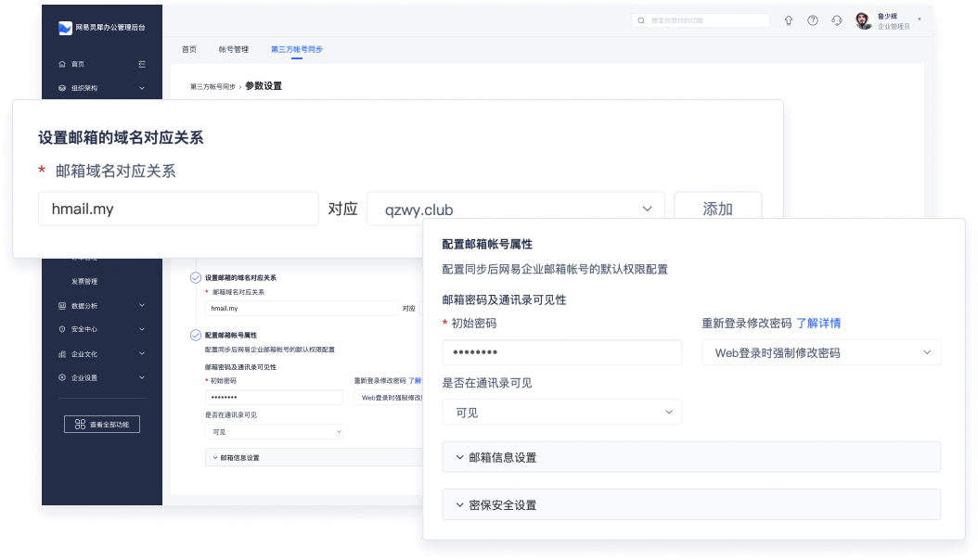The image size is (978, 560).
Task: Click the 添加 button
Action: pyautogui.click(x=717, y=210)
